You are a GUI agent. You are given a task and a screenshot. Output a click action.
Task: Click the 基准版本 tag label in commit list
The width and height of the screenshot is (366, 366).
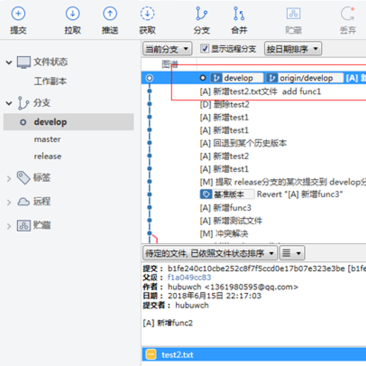pos(227,194)
